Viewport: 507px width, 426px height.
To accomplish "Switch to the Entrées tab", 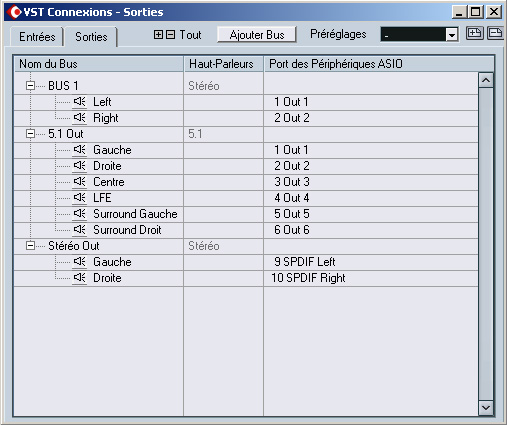I will 37,37.
